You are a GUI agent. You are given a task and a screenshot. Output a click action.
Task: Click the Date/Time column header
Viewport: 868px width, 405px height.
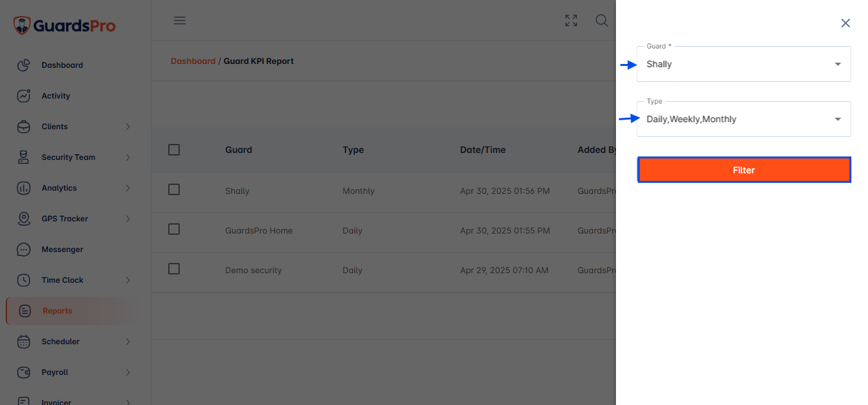click(483, 150)
